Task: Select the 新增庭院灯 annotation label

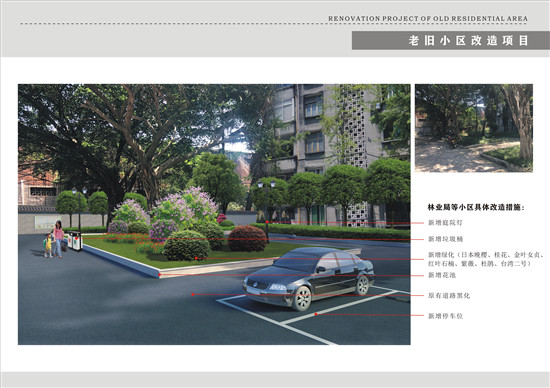Action: pyautogui.click(x=445, y=223)
